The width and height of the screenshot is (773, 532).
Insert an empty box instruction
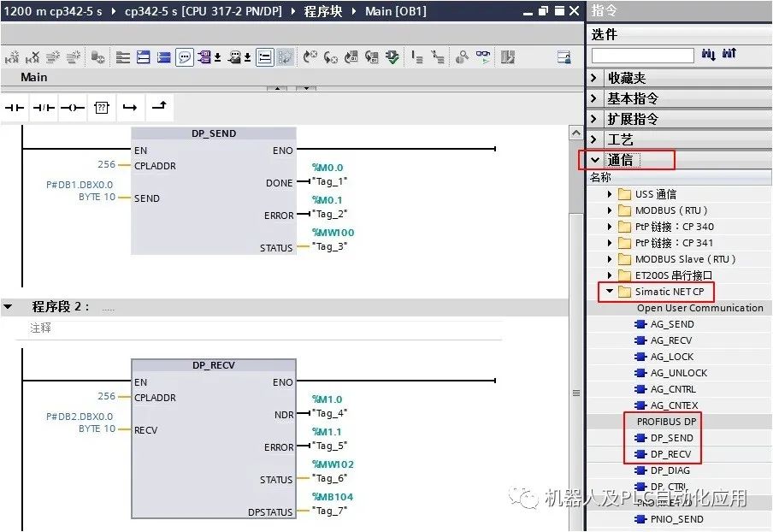click(102, 107)
